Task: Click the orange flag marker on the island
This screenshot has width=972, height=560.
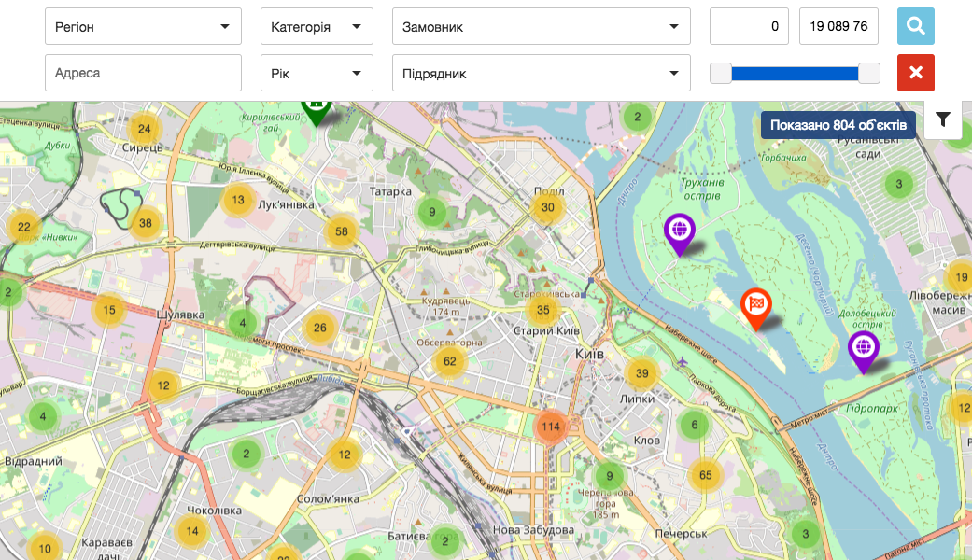Action: click(x=755, y=306)
